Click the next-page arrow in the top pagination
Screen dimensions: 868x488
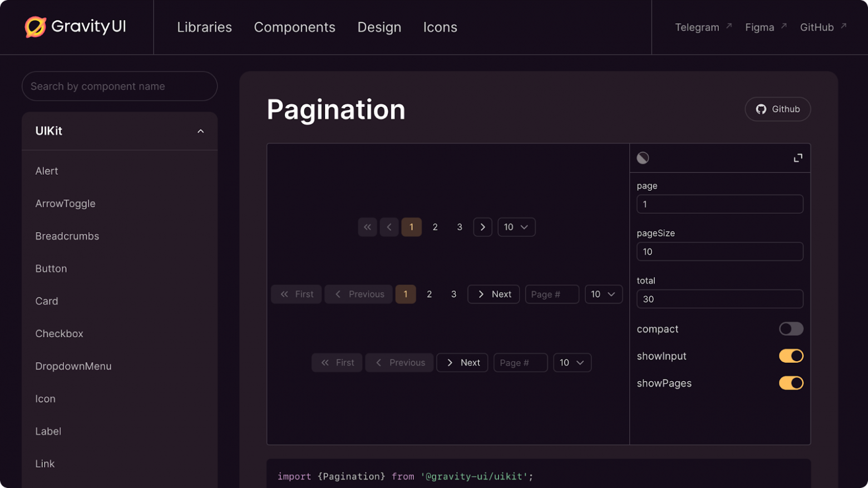pyautogui.click(x=482, y=227)
